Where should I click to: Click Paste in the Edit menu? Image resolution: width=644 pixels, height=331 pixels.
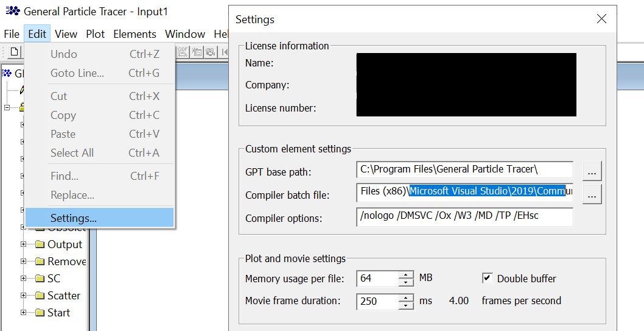click(x=99, y=133)
